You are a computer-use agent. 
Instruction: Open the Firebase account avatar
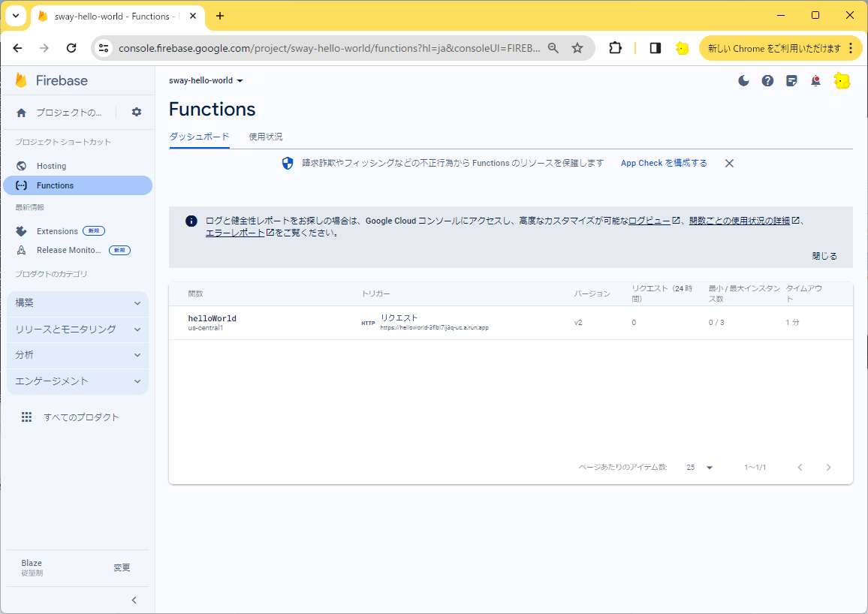tap(842, 81)
